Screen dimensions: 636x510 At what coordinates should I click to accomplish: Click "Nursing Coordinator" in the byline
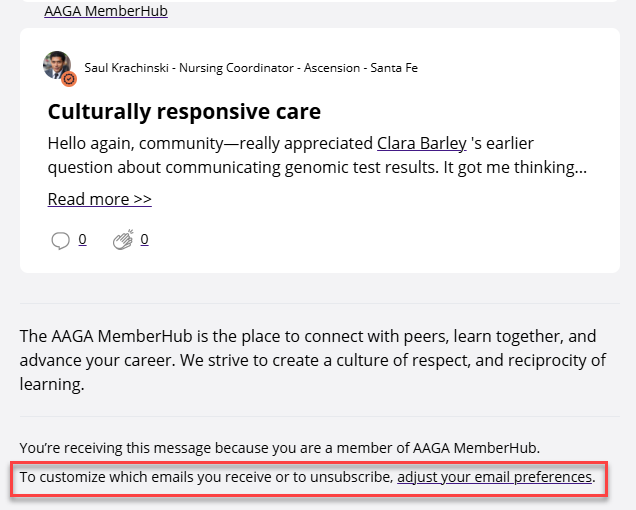(235, 68)
